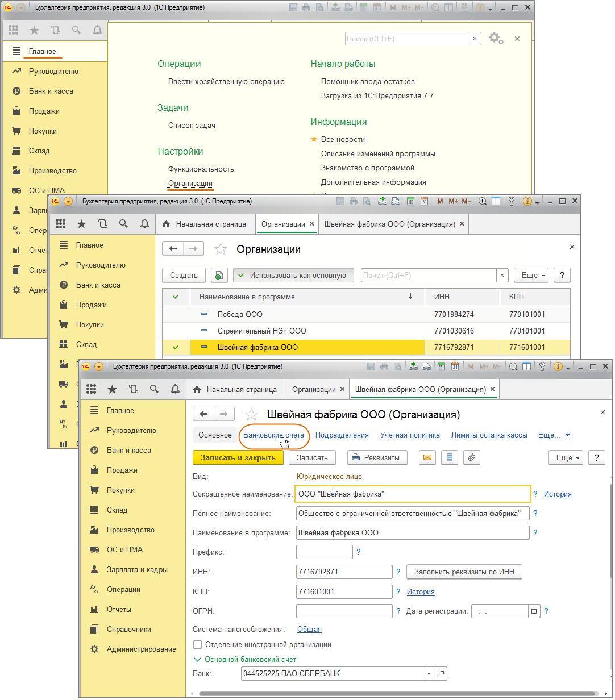Click Функциональность in rear main window
This screenshot has width=615, height=700.
pos(201,169)
